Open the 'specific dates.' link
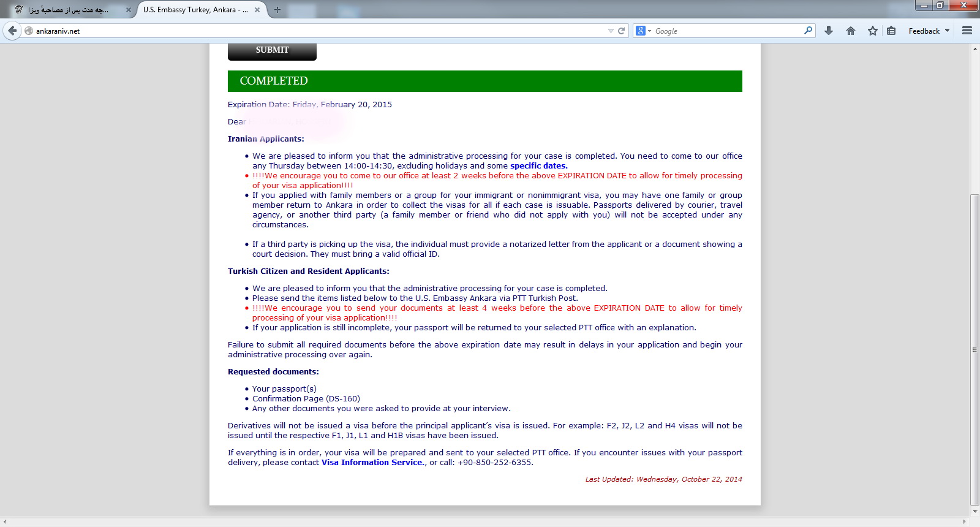 (539, 165)
